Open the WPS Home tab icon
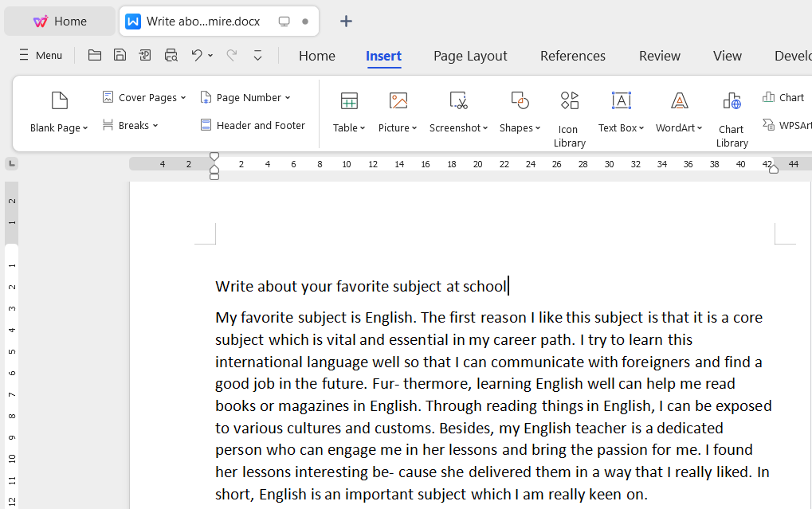Image resolution: width=812 pixels, height=509 pixels. click(41, 22)
